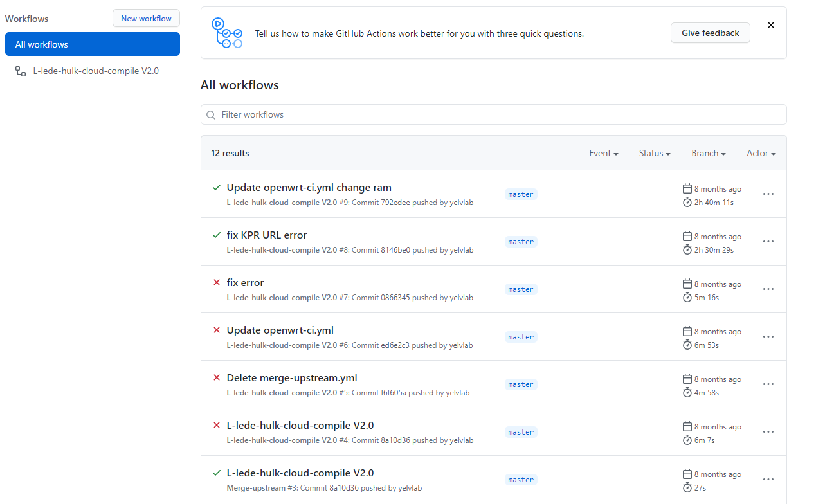Click the bold Merge-upstream workflow name in run #3 subtitle
The image size is (816, 504).
256,488
